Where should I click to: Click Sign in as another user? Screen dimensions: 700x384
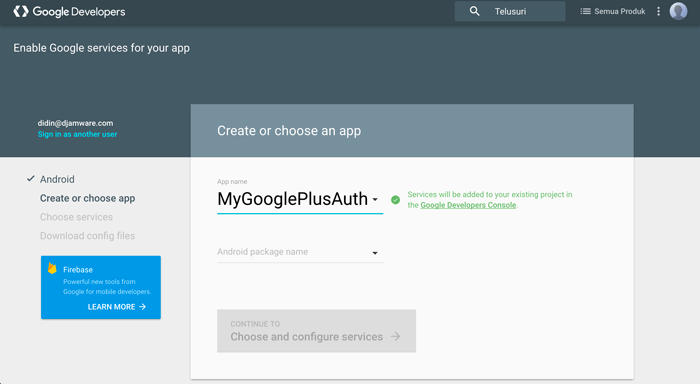click(77, 134)
